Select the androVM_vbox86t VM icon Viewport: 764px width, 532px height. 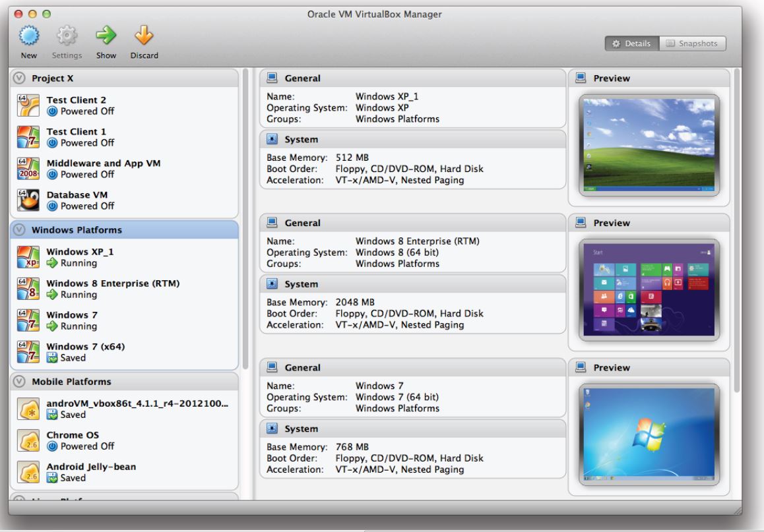28,409
